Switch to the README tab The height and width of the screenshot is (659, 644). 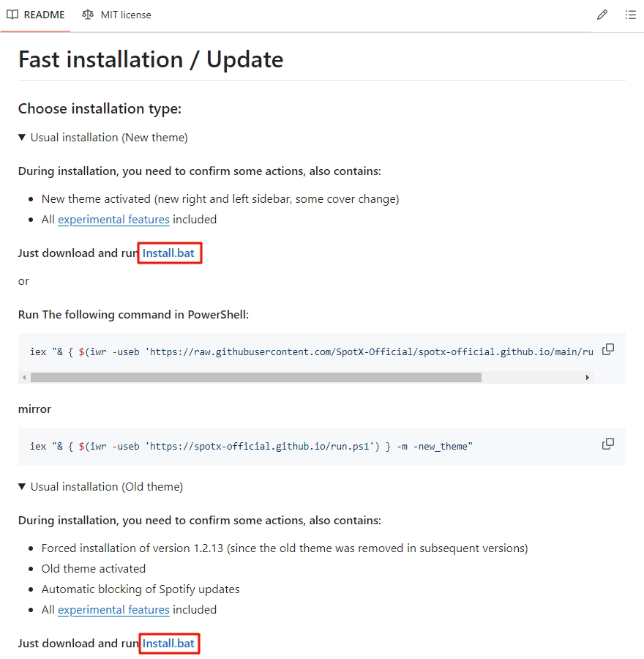36,15
